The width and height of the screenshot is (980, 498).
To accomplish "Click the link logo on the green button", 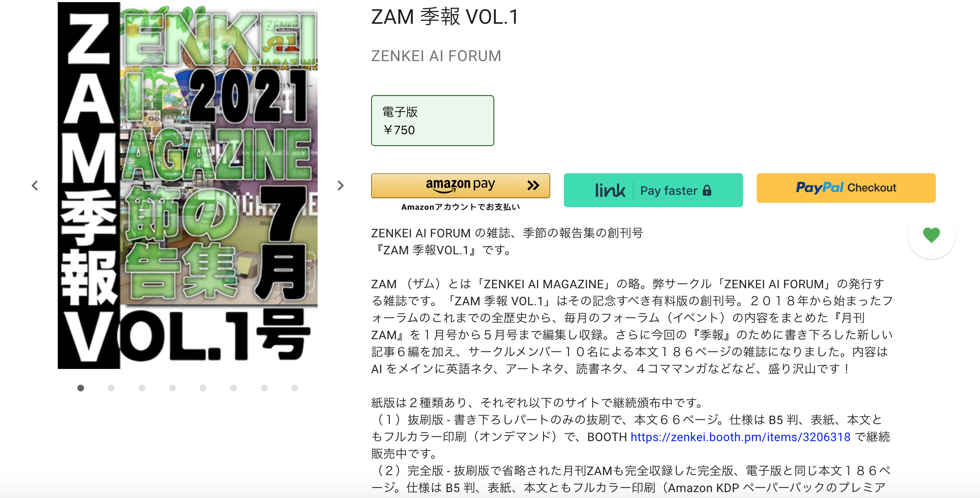I will [x=610, y=190].
